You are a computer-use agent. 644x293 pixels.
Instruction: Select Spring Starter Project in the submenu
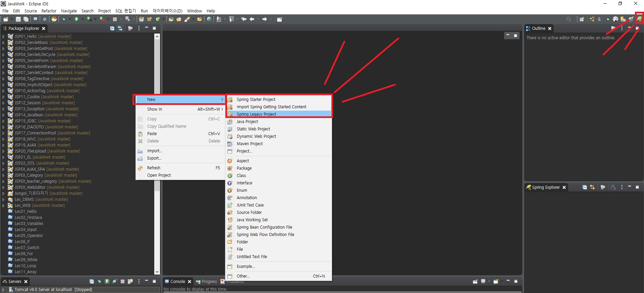point(279,100)
